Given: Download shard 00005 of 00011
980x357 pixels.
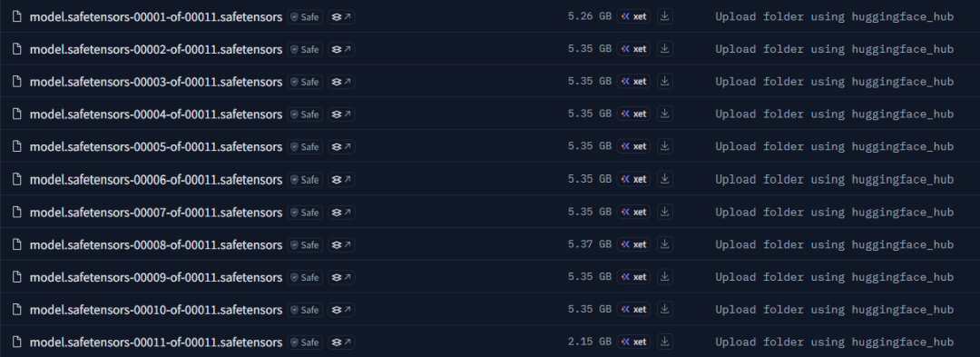Looking at the screenshot, I should point(664,146).
